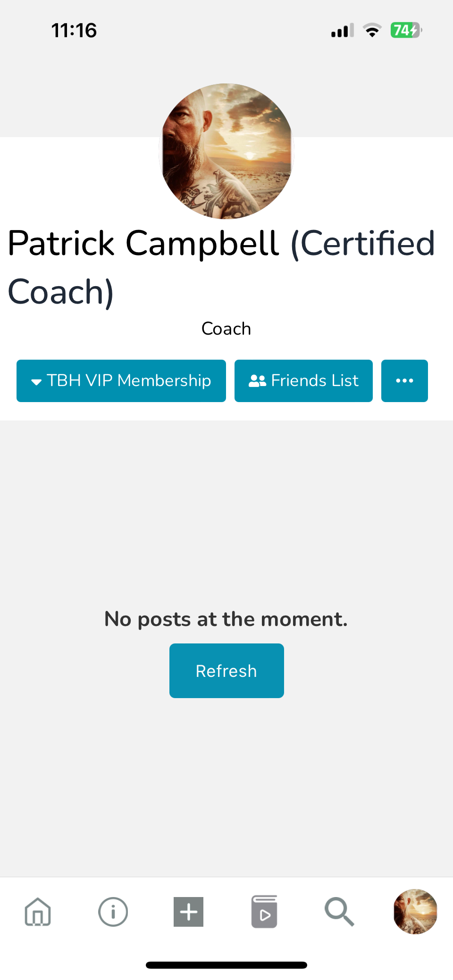Click the caret arrow beside TBH VIP
This screenshot has height=980, width=453.
pyautogui.click(x=36, y=382)
